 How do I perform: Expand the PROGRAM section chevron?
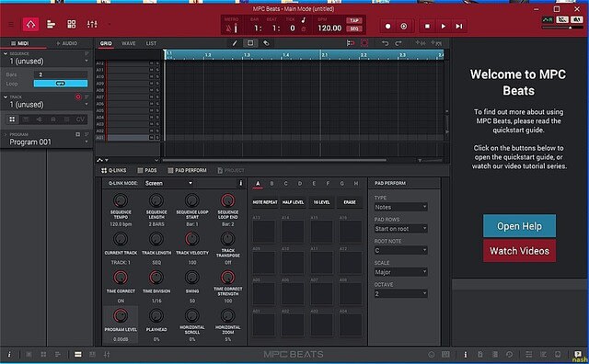6,134
